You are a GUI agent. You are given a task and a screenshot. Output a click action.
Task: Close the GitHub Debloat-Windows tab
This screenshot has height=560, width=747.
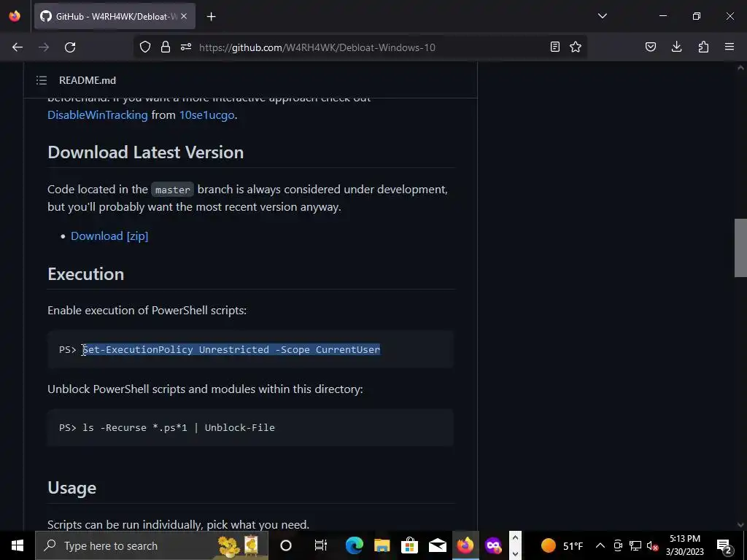tap(184, 16)
